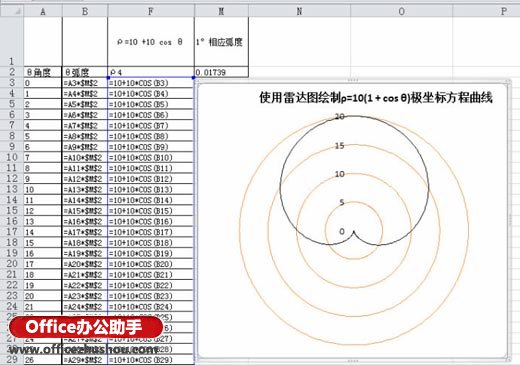Click formula cell =A10*$M$2
The width and height of the screenshot is (520, 365).
pyautogui.click(x=85, y=157)
